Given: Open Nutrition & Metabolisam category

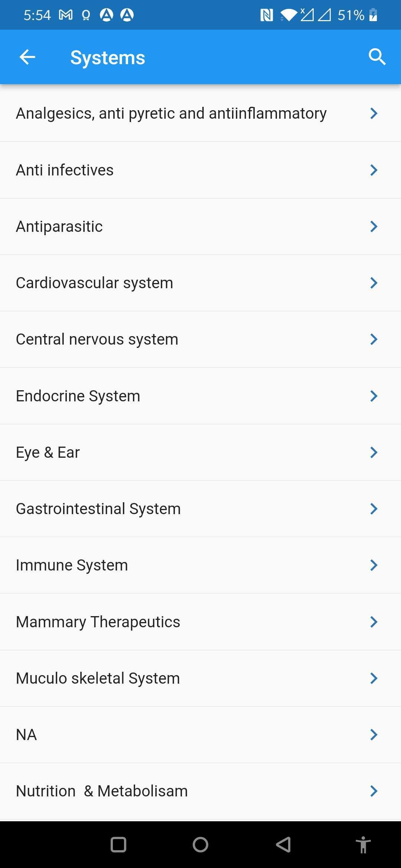Looking at the screenshot, I should pos(102,791).
